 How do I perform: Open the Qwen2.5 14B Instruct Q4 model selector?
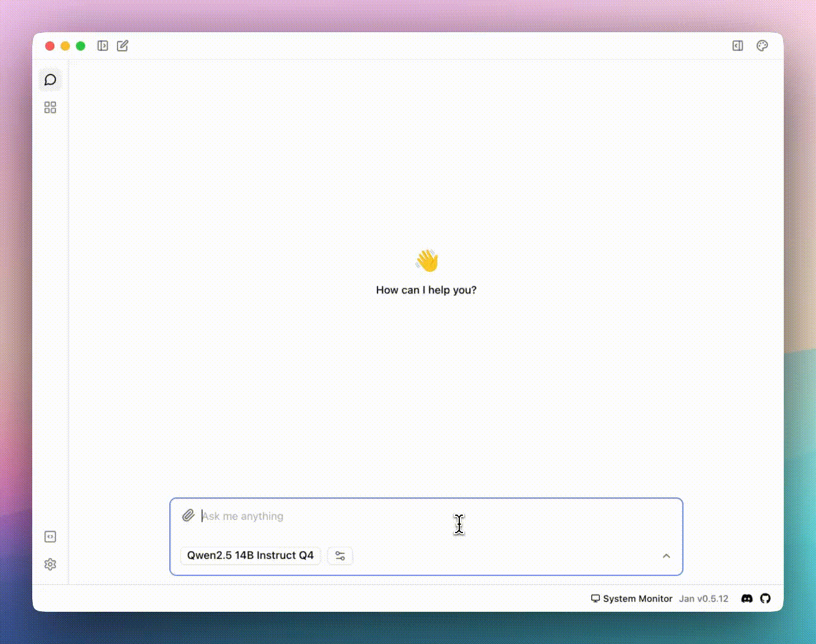pyautogui.click(x=251, y=556)
